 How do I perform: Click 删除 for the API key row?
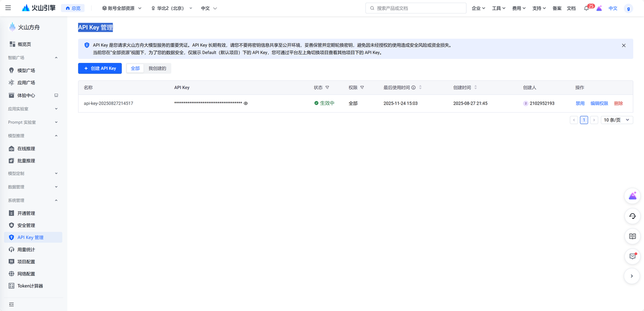click(x=618, y=103)
